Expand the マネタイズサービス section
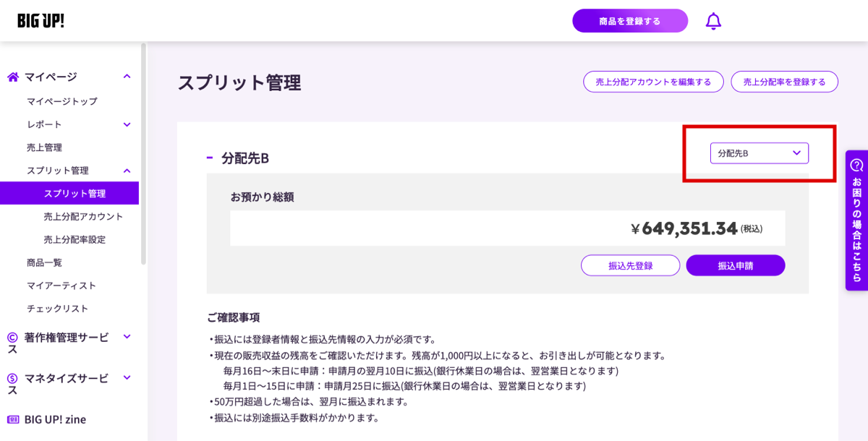 pyautogui.click(x=127, y=378)
